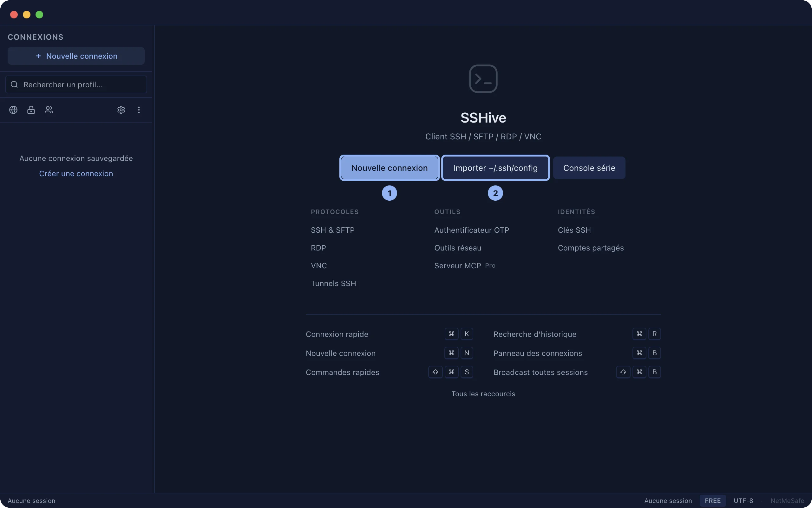Focus the 'Rechercher un profil...' search field

coord(76,84)
